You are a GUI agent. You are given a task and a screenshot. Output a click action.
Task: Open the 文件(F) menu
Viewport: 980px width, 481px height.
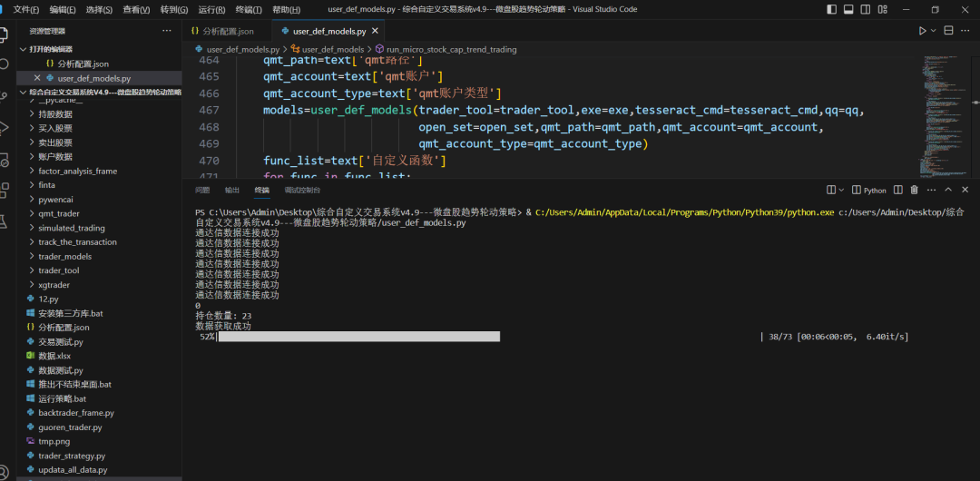pos(26,10)
